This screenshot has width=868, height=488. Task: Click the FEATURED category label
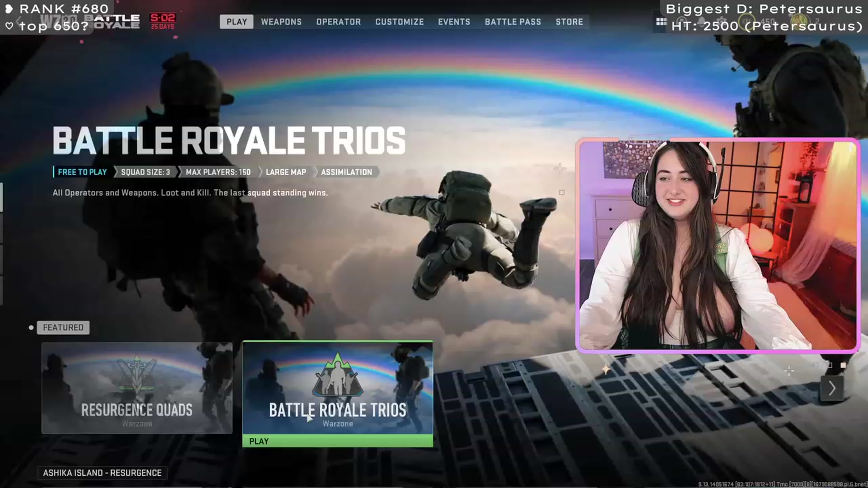63,328
